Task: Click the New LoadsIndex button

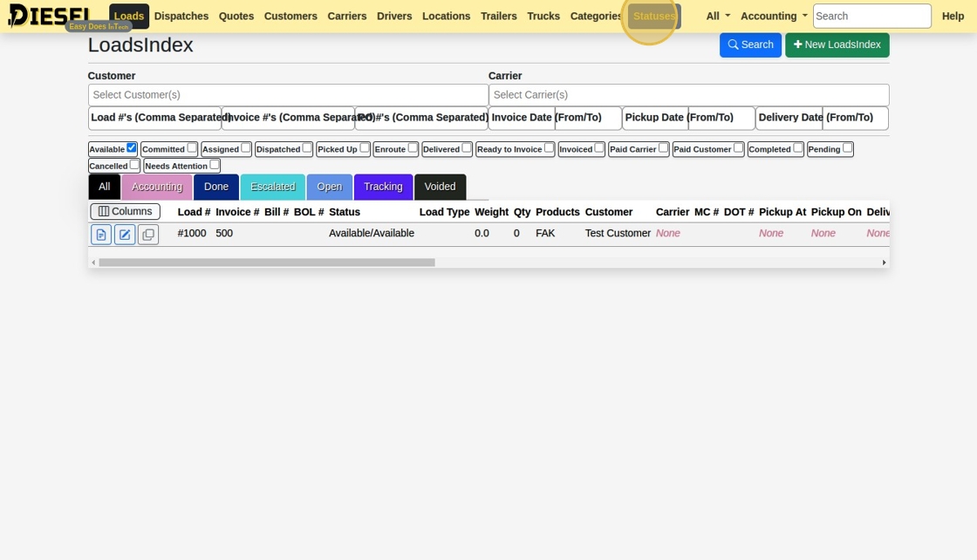Action: [x=837, y=44]
